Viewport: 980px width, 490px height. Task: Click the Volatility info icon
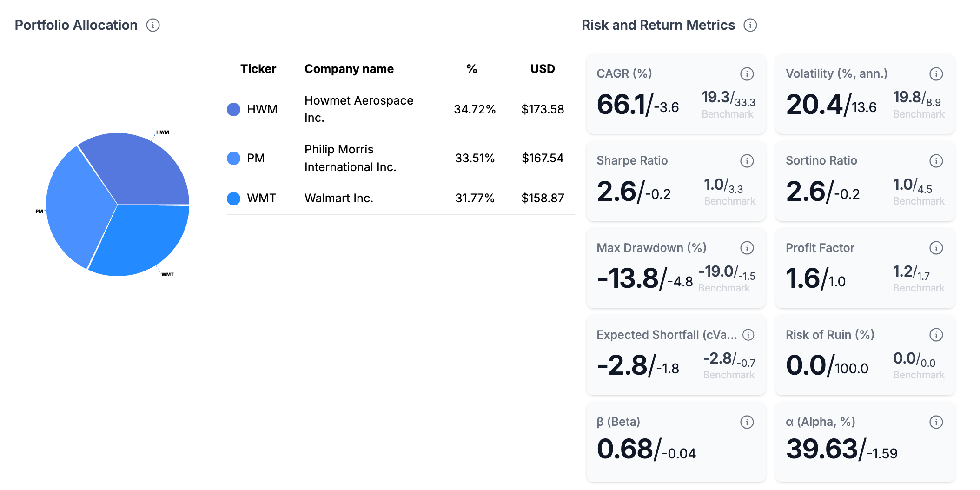(936, 73)
